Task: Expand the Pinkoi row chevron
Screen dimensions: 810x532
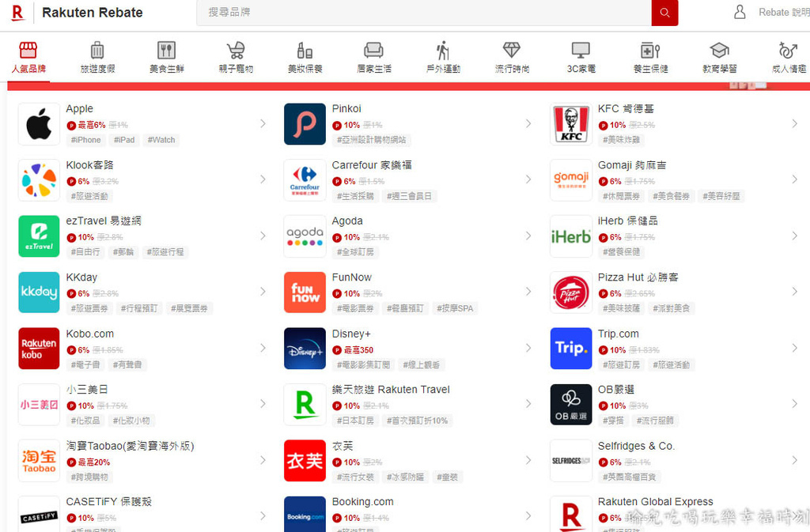Action: pyautogui.click(x=528, y=124)
